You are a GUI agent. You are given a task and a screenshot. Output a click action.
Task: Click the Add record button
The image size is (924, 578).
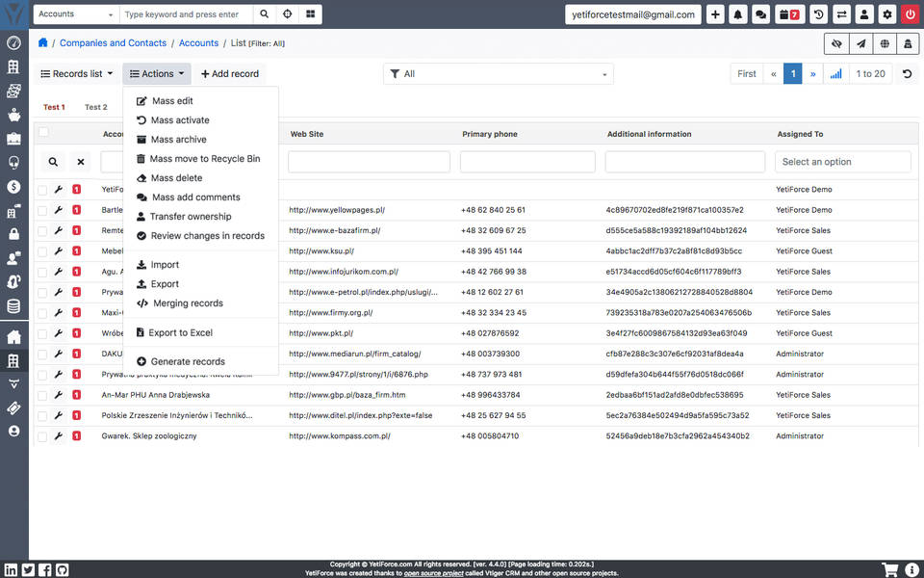tap(230, 73)
